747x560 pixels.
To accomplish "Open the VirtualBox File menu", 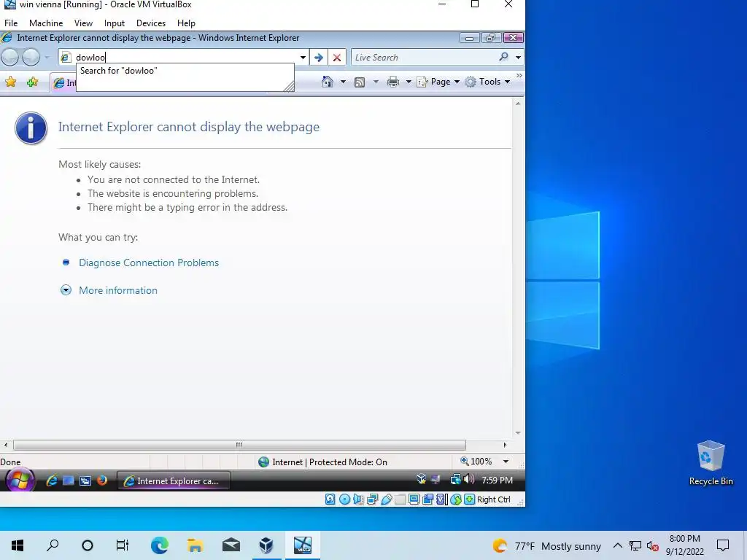I will tap(11, 23).
